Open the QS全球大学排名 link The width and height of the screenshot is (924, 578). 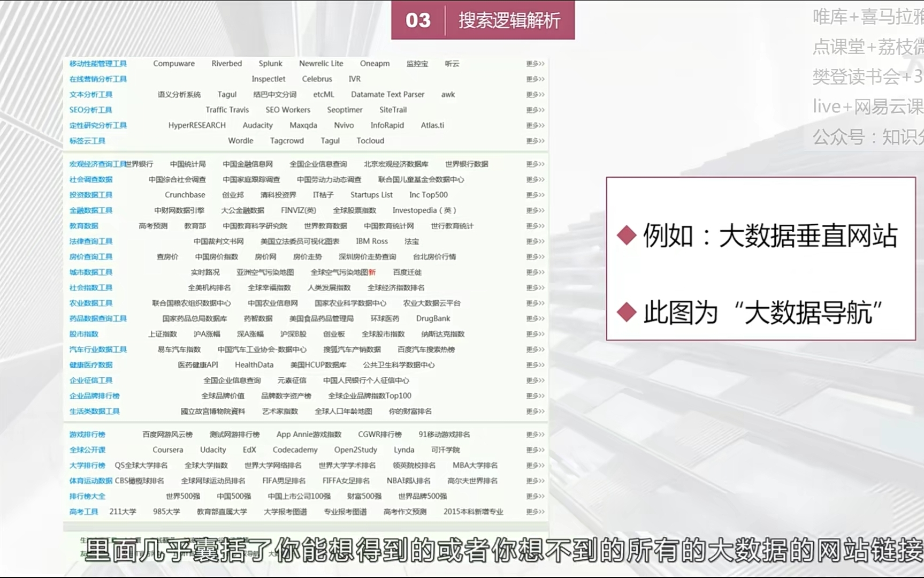tap(141, 466)
